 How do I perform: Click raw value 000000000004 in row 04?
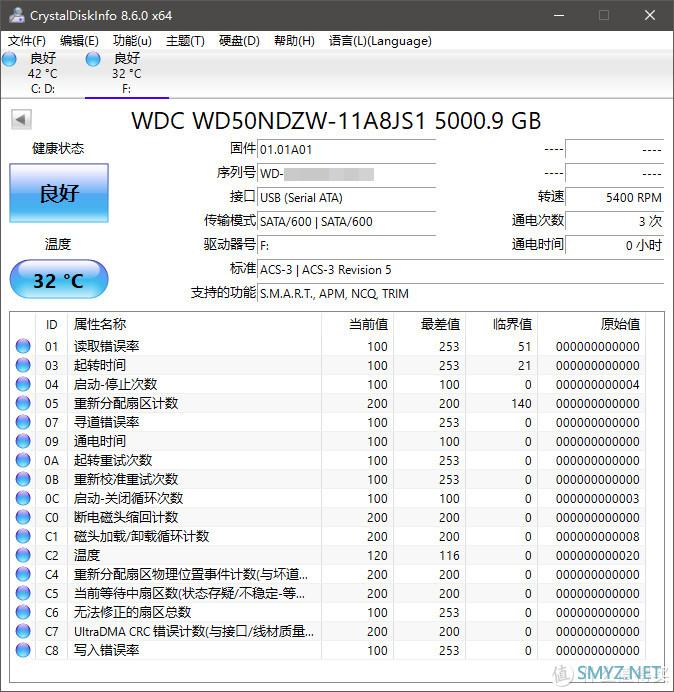598,384
